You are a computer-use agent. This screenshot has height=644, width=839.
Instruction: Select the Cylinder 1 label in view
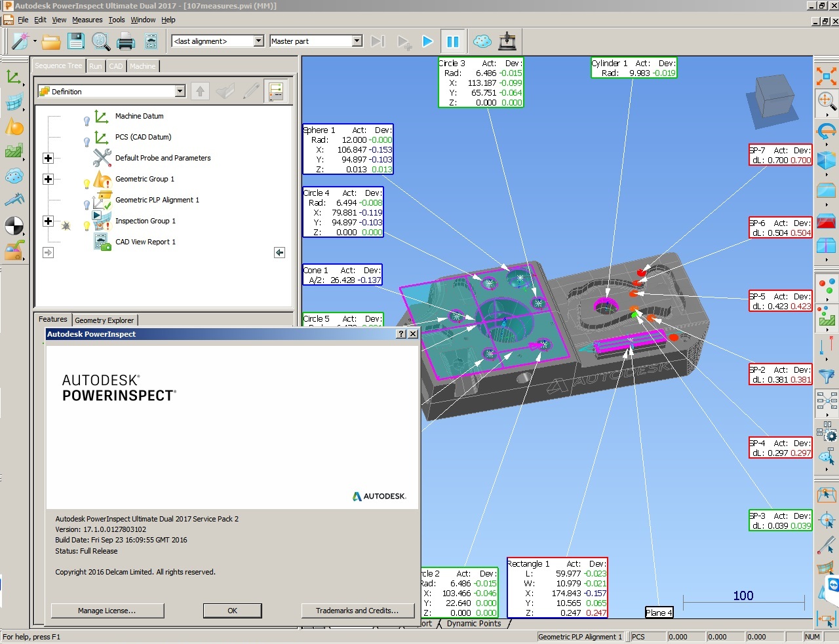[x=633, y=68]
